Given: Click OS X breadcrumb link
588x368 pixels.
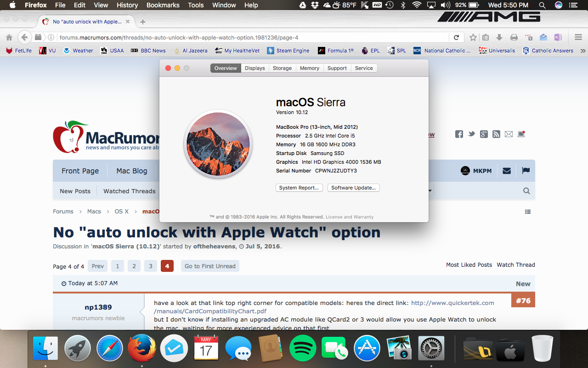Looking at the screenshot, I should point(122,211).
